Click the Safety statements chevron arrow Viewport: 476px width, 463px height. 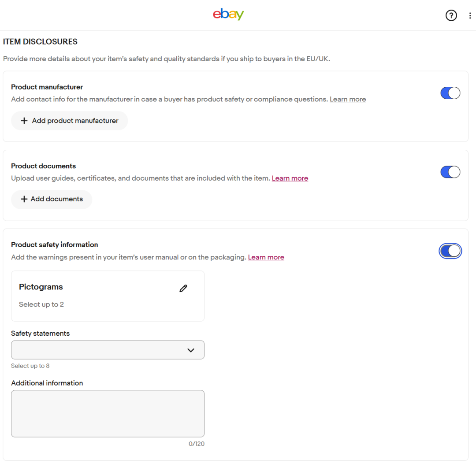(x=191, y=350)
